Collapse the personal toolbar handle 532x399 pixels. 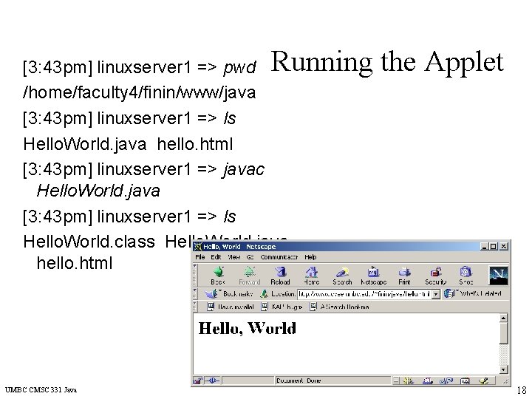195,307
